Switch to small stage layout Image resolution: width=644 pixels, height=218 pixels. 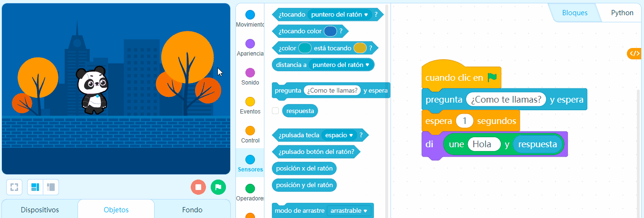tap(51, 187)
